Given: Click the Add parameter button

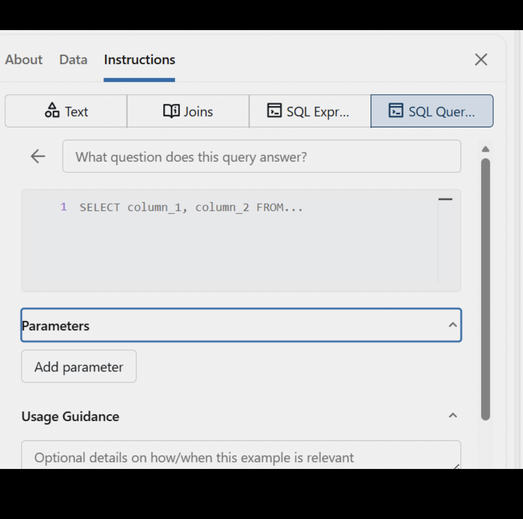Looking at the screenshot, I should [79, 367].
